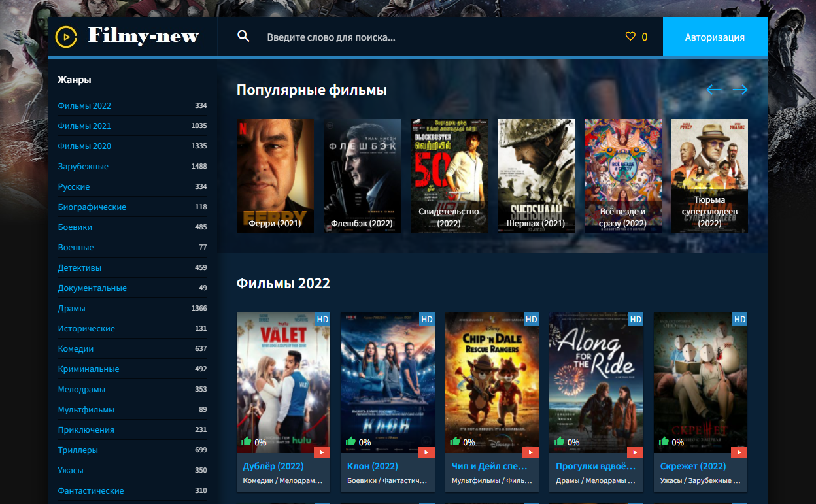Click Фильмы 2022 section heading
816x504 pixels.
pyautogui.click(x=283, y=283)
